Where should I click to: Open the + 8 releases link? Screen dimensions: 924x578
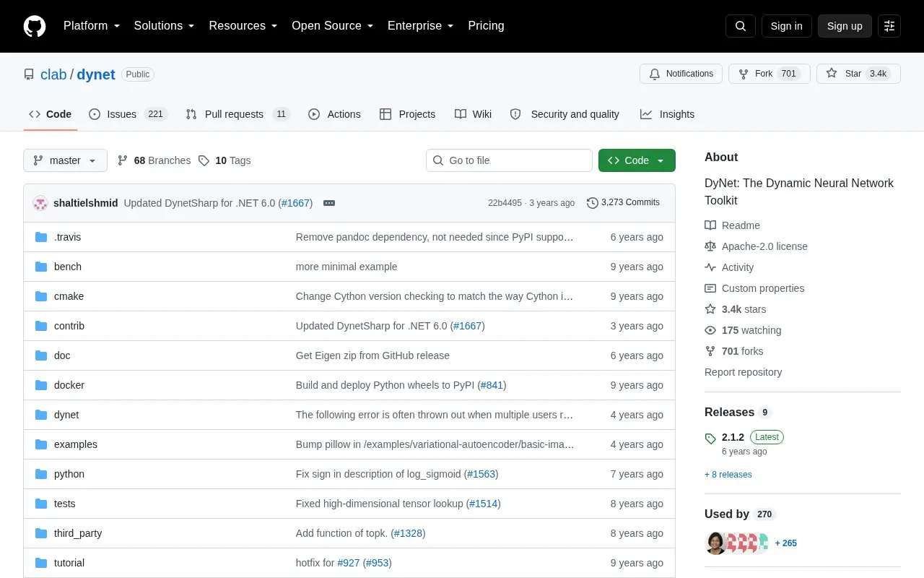pyautogui.click(x=728, y=475)
